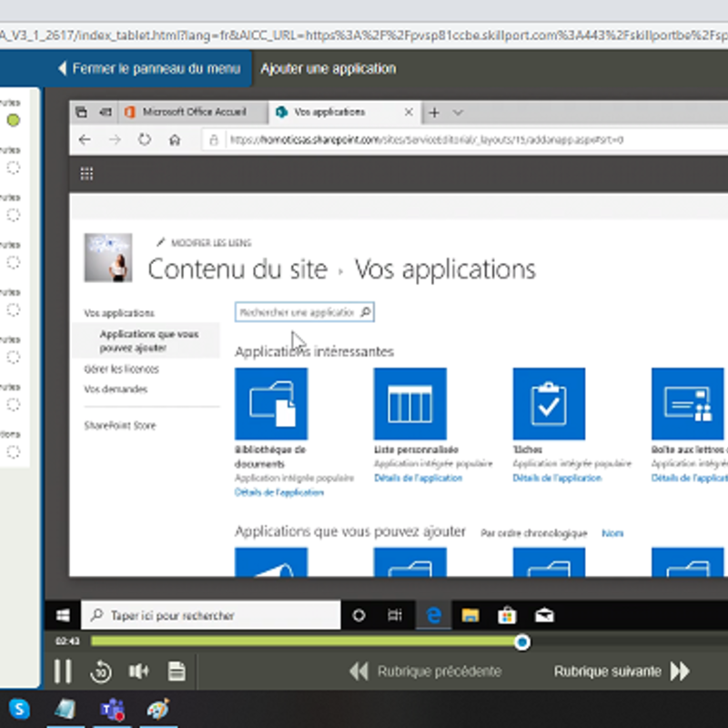The height and width of the screenshot is (728, 728).
Task: Go to Rubrique suivante
Action: coord(622,672)
